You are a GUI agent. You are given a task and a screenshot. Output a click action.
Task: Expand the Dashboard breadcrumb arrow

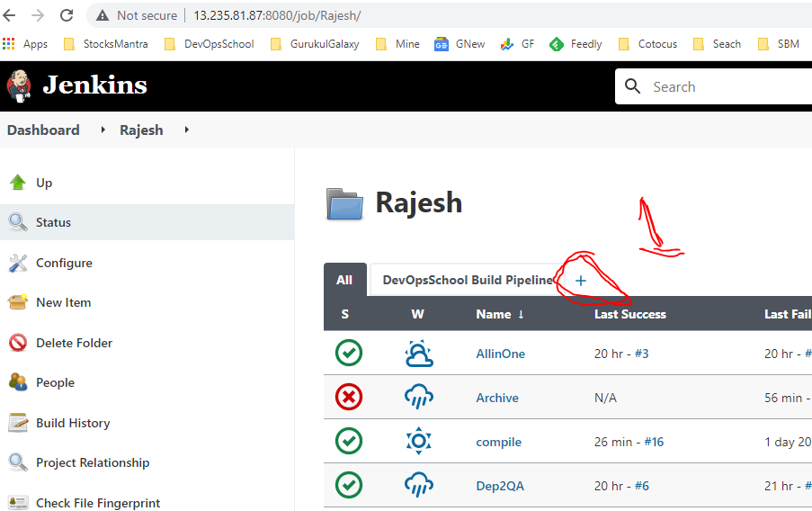[103, 130]
